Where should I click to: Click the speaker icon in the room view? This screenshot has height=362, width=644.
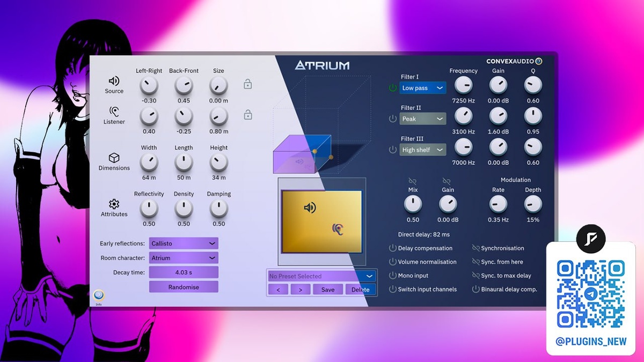pos(310,208)
